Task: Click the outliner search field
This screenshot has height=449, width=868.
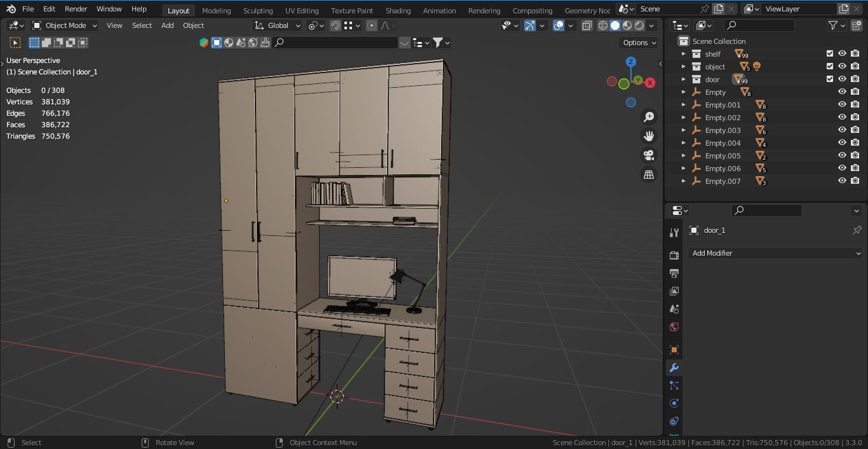Action: pos(760,25)
